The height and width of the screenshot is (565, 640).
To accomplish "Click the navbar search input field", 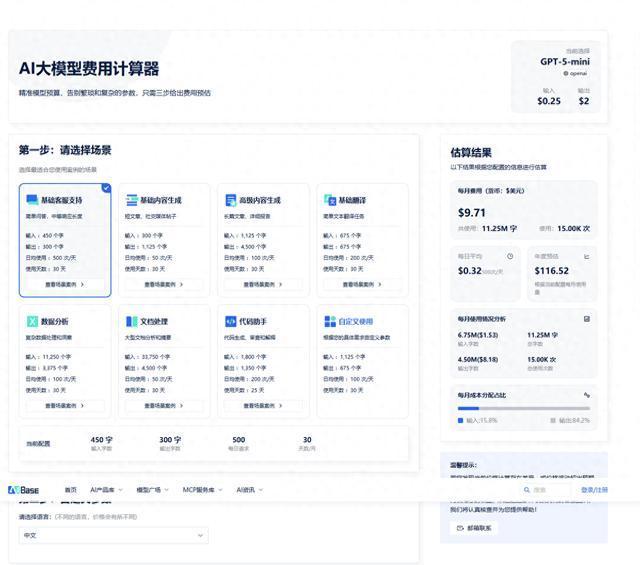I will pos(546,489).
